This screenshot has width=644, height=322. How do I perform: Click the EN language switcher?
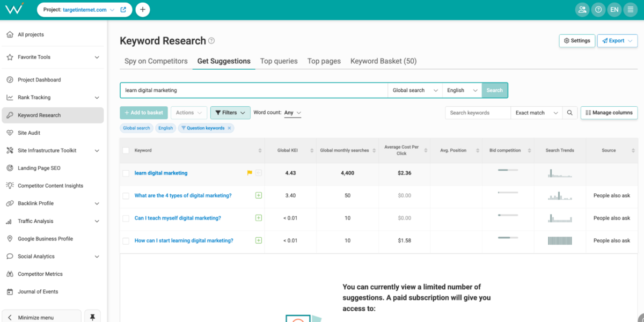[614, 10]
